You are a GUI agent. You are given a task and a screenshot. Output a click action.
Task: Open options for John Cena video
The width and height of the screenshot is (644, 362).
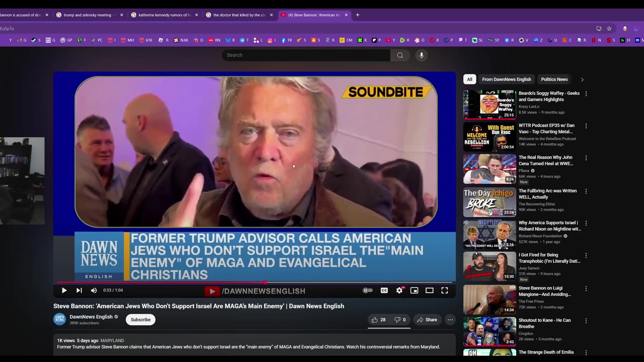click(586, 158)
